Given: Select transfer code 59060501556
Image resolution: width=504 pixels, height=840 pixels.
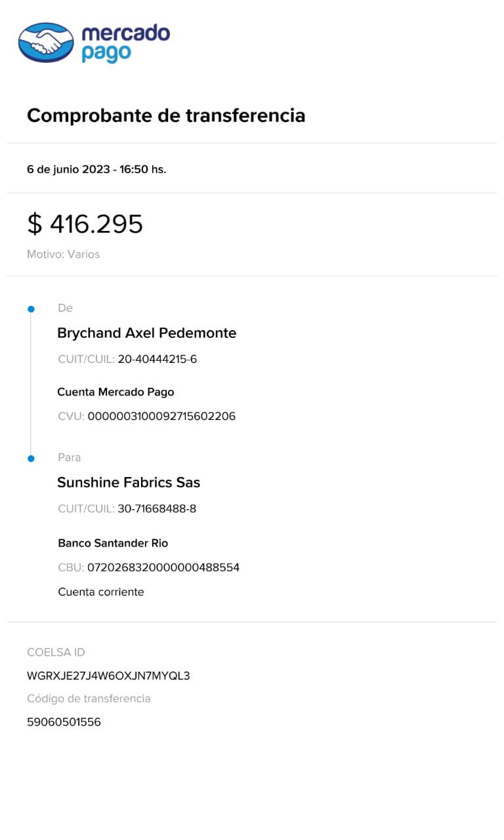Looking at the screenshot, I should tap(64, 722).
